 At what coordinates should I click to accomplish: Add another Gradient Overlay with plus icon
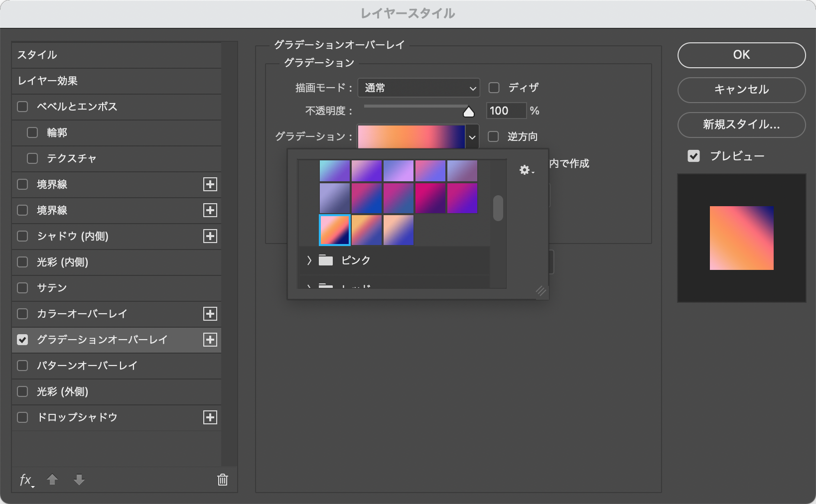click(210, 340)
